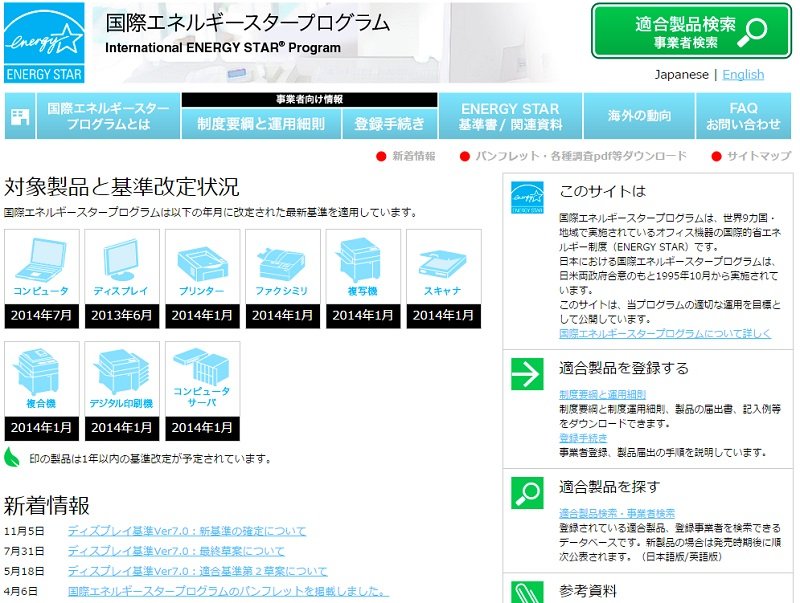
Task: Click the 適合製品を登録する heading
Action: [624, 368]
